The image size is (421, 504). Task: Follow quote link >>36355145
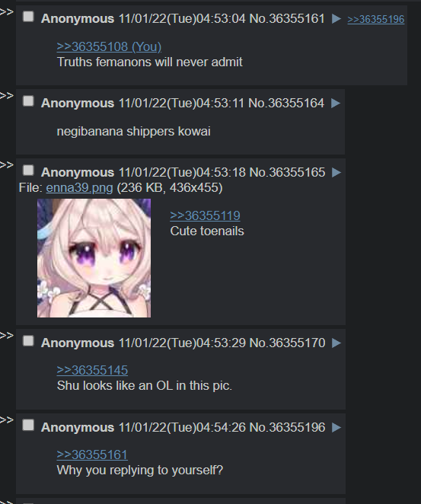92,370
